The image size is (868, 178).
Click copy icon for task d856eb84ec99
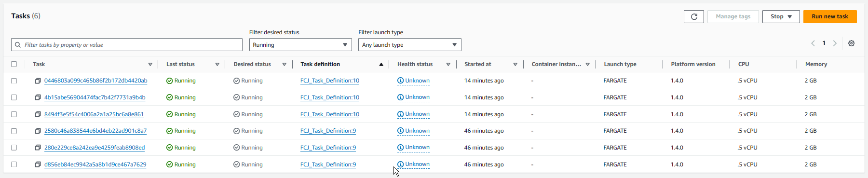(x=38, y=164)
